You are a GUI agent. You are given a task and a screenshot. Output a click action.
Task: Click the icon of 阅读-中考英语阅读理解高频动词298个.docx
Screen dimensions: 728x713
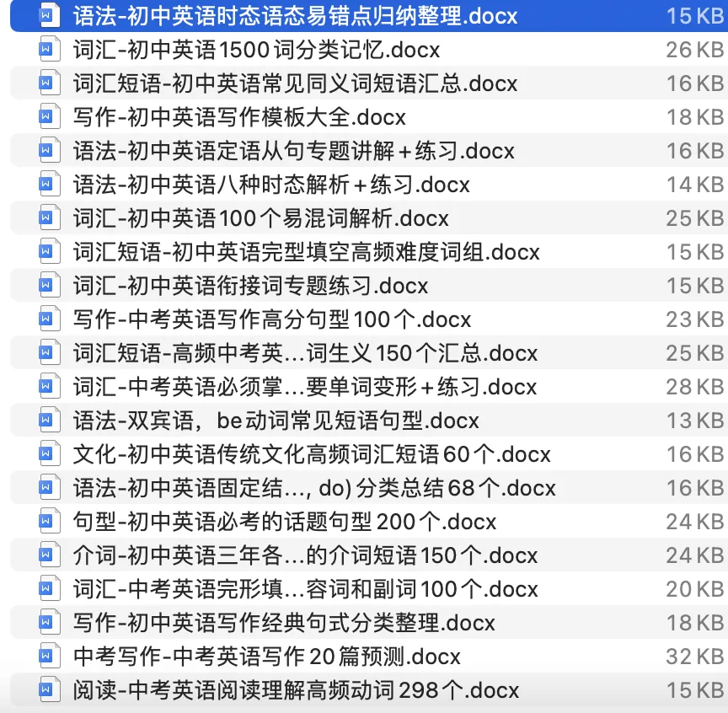pos(49,689)
